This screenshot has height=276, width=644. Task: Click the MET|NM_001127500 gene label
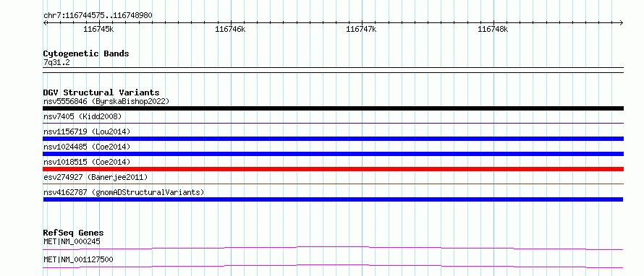click(78, 259)
